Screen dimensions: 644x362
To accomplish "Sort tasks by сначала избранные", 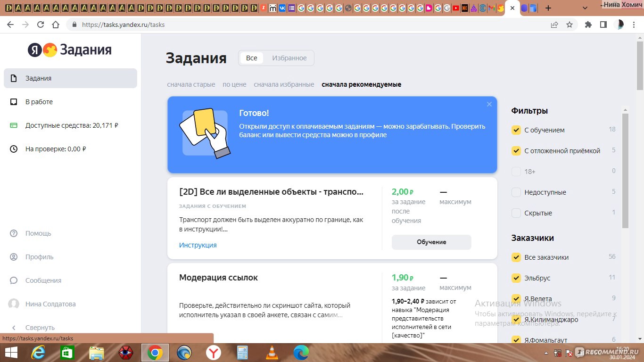I will [x=284, y=84].
